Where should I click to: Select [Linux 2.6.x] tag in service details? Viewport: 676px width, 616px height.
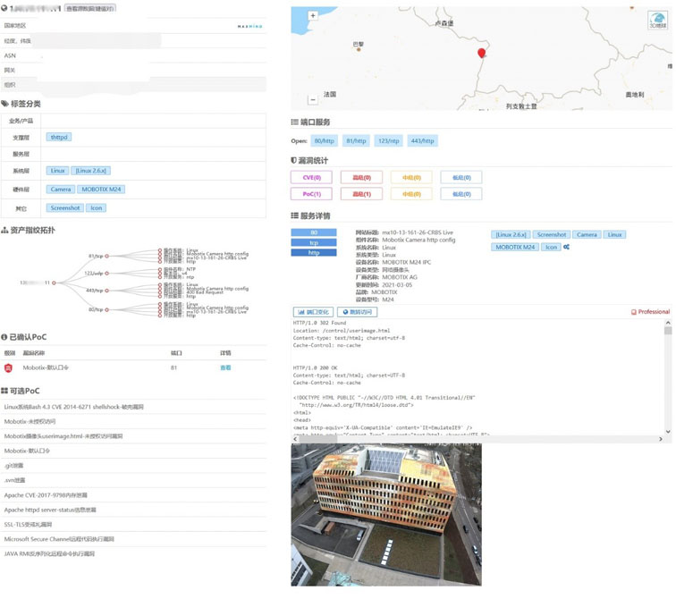(x=511, y=234)
